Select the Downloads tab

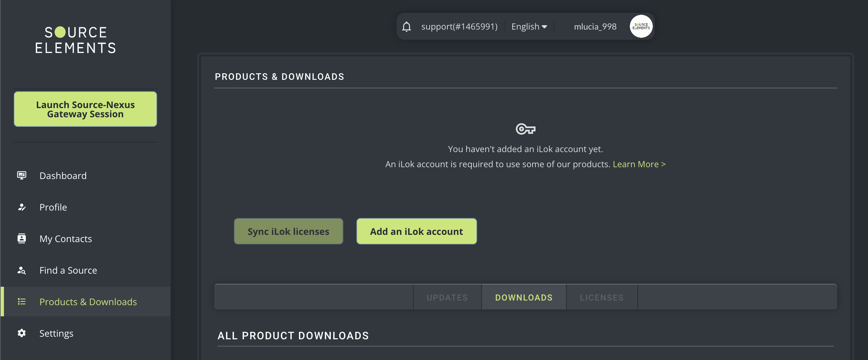[x=524, y=297]
